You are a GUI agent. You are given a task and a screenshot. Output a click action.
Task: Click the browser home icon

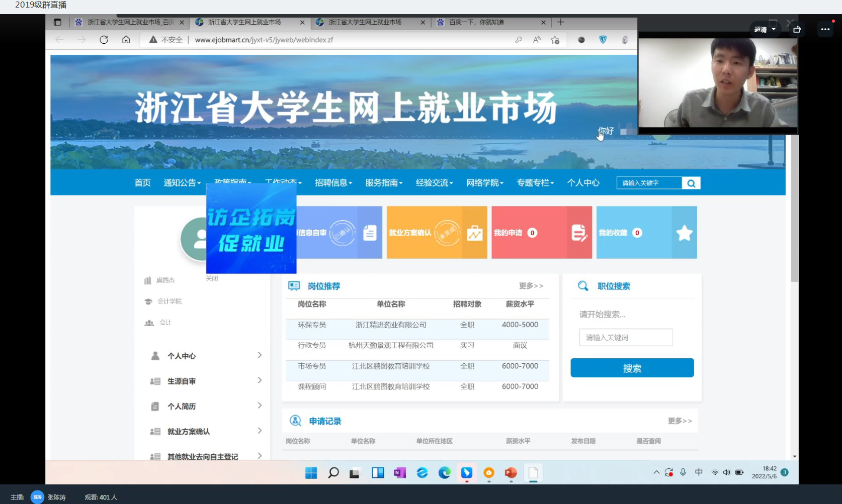click(126, 40)
